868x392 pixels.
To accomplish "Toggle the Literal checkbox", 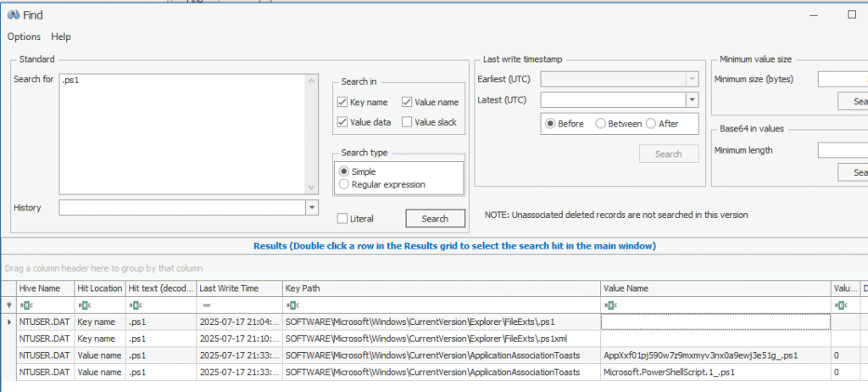I will [342, 218].
